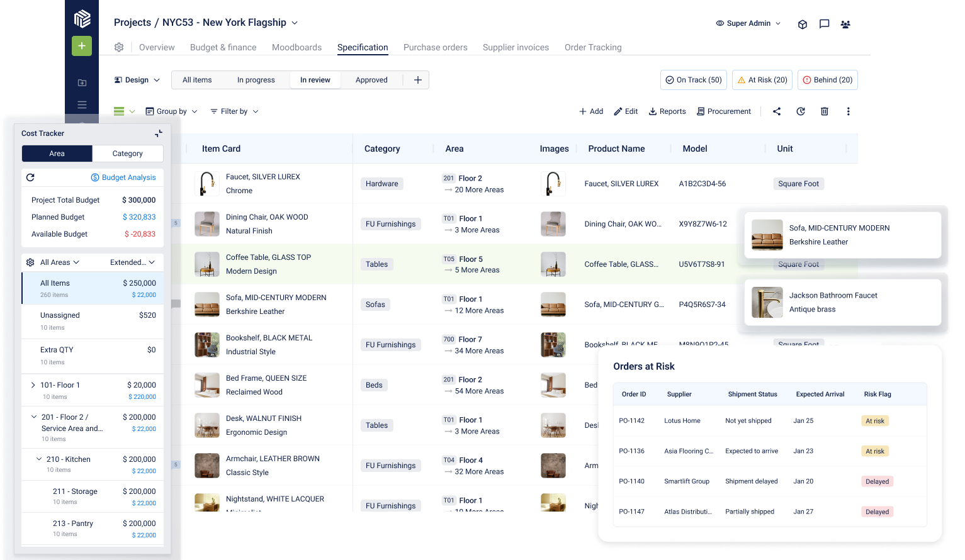Toggle the At Risk (20) filter
965x560 pixels.
tap(762, 80)
